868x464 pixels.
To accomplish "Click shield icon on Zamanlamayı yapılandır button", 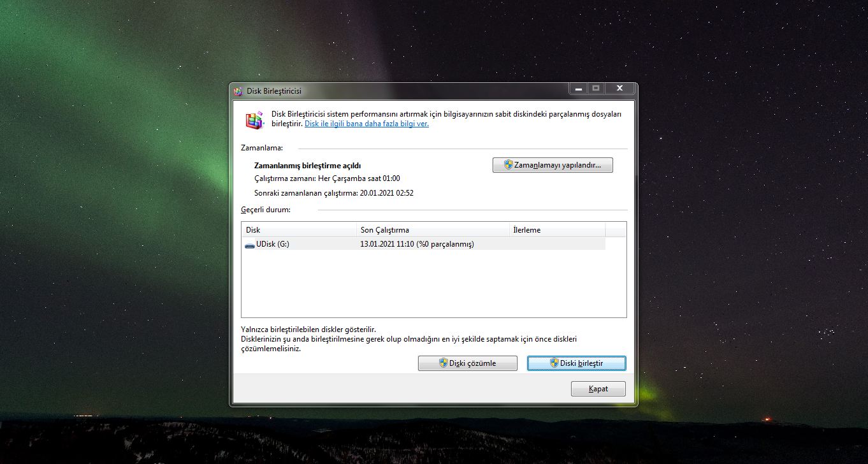I will (509, 165).
